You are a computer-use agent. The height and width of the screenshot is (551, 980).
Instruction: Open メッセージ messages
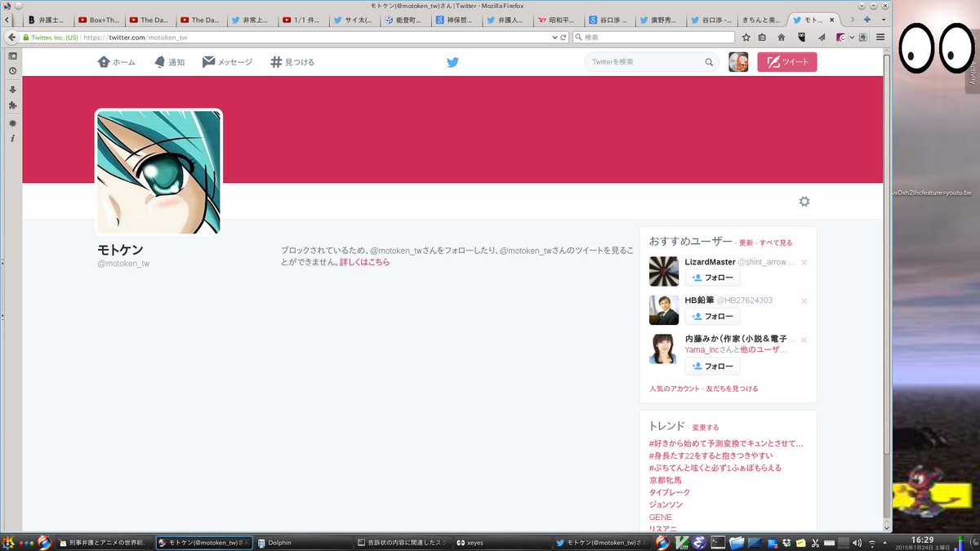click(228, 62)
